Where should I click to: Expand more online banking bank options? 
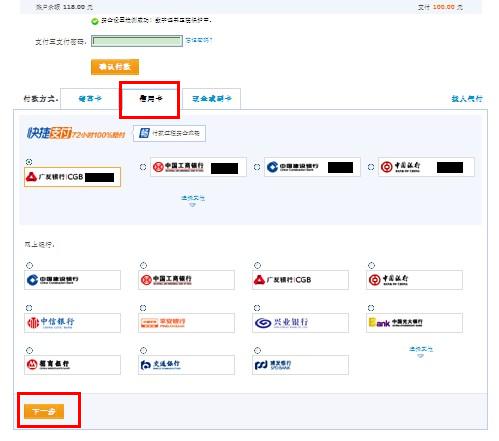[x=421, y=352]
